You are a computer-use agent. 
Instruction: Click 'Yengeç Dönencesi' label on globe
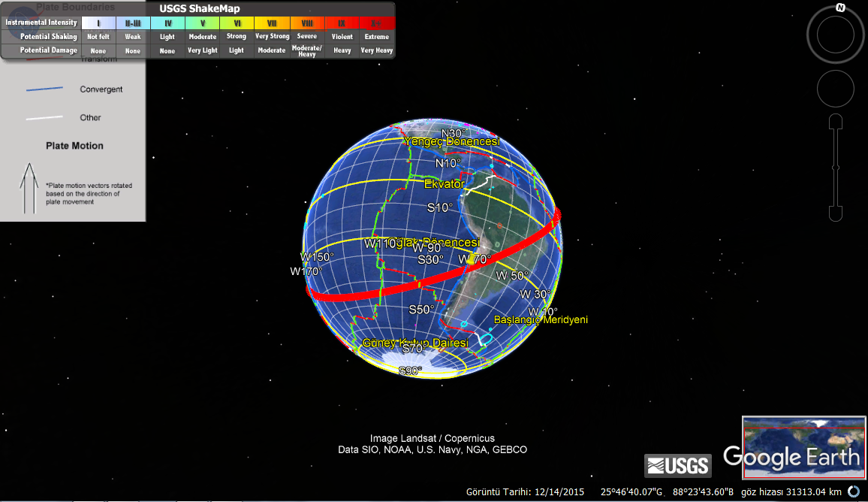[x=452, y=141]
